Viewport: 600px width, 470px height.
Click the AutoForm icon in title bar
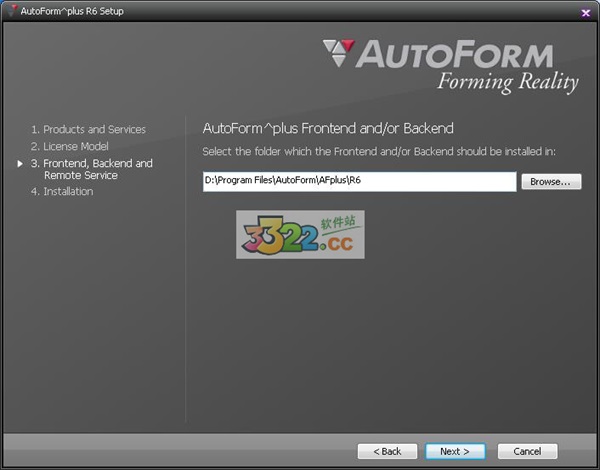coord(12,11)
